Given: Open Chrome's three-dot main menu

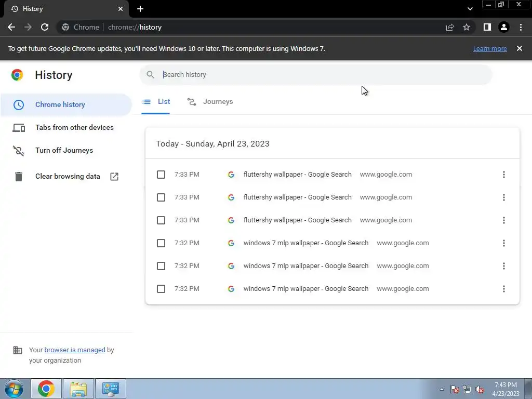Looking at the screenshot, I should (521, 27).
